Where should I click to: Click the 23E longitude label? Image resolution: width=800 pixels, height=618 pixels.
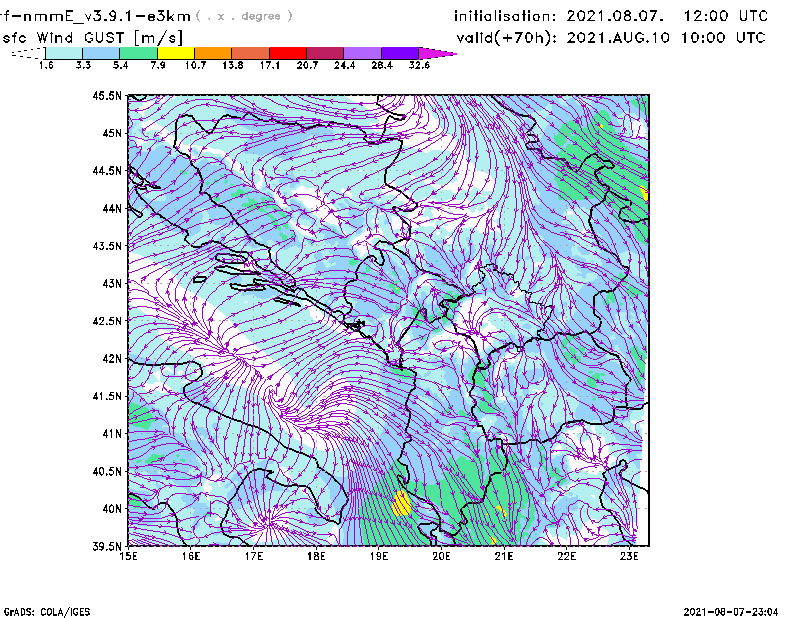coord(629,556)
